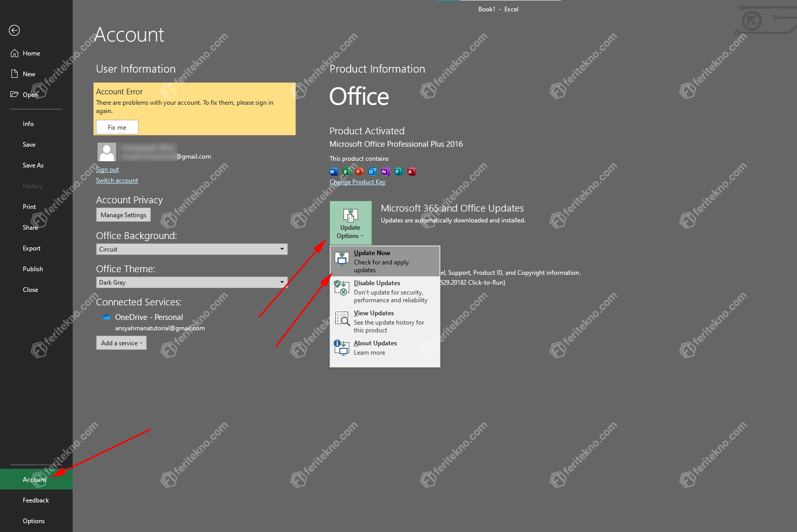Click the OneDrive - Personal service text
Screen dimensions: 797x532
click(x=149, y=317)
